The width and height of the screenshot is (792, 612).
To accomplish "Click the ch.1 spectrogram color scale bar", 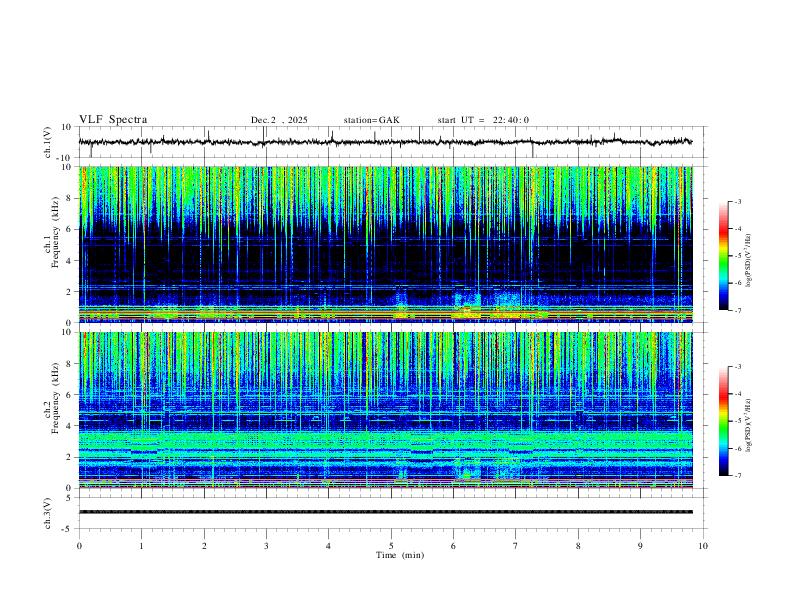I will [x=724, y=256].
